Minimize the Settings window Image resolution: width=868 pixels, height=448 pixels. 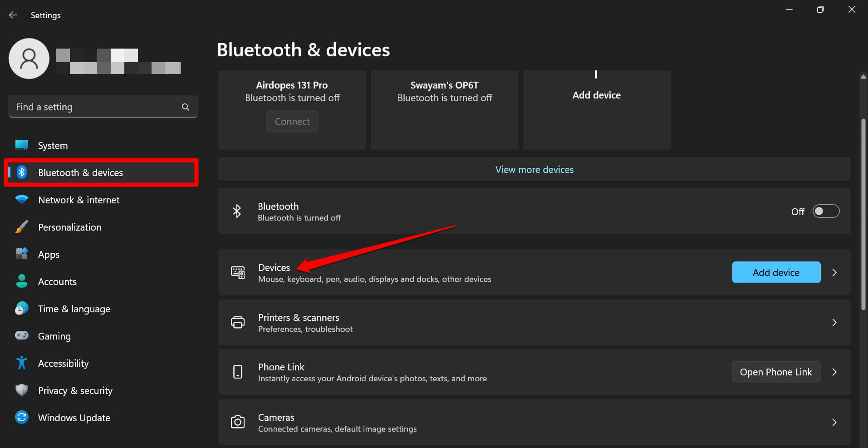coord(789,10)
